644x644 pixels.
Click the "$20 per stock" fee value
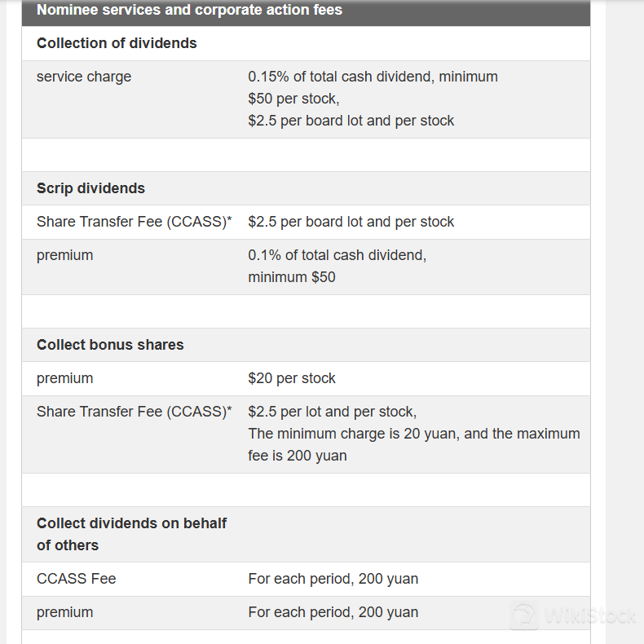tap(292, 378)
